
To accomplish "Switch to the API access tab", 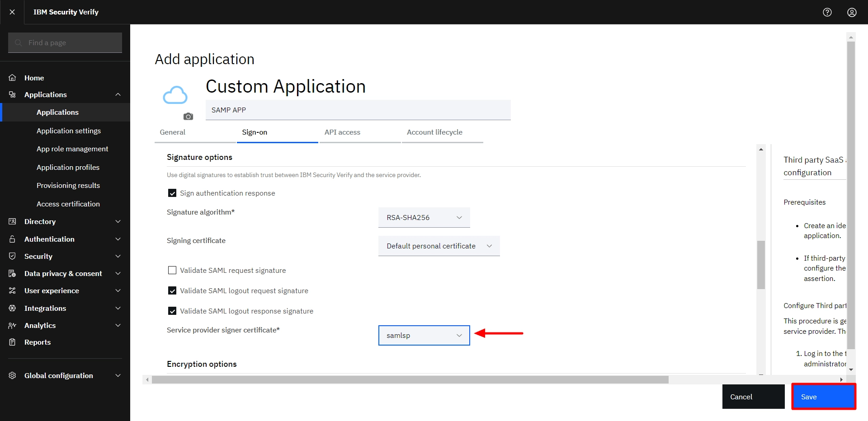I will pos(342,132).
